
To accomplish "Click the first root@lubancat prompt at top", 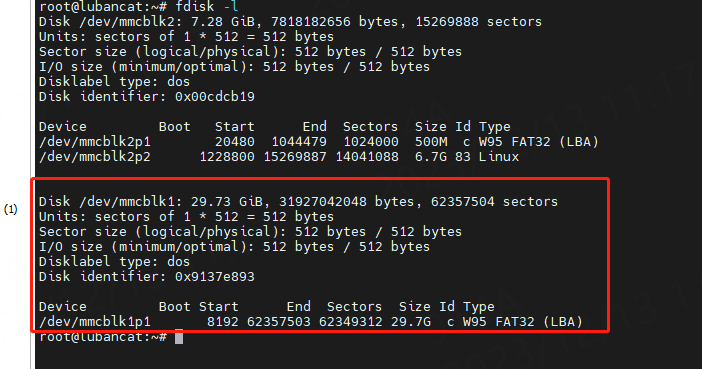I will tap(103, 6).
